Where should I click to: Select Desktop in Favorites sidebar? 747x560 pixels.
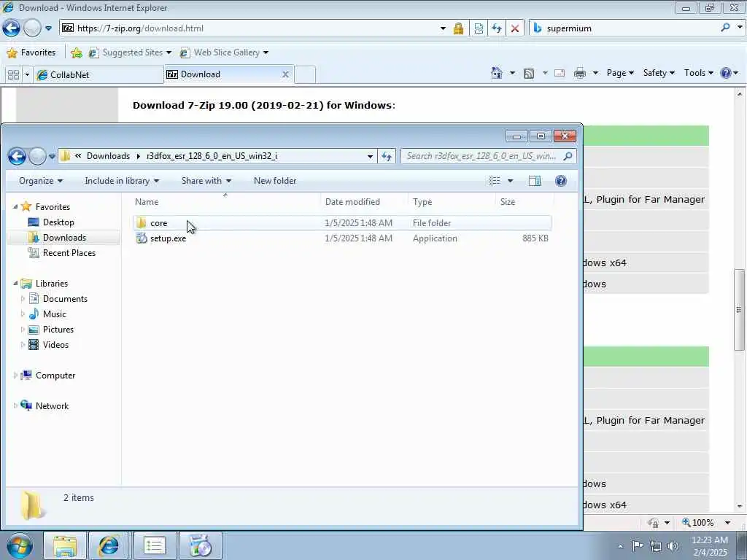(x=58, y=222)
